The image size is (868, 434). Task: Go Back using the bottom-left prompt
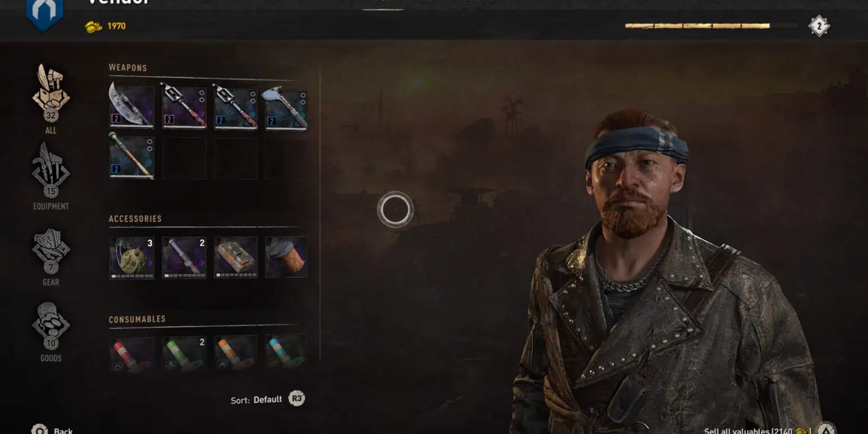pyautogui.click(x=52, y=430)
